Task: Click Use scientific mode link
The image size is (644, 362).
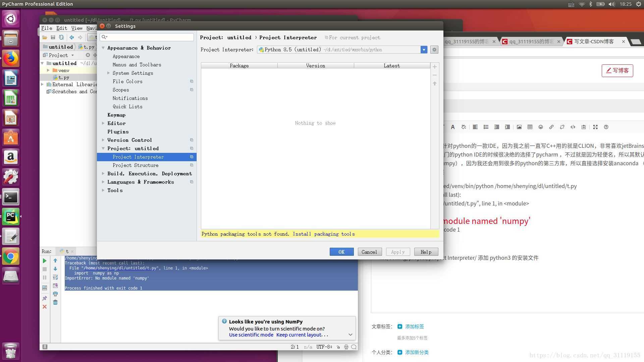Action: point(251,335)
